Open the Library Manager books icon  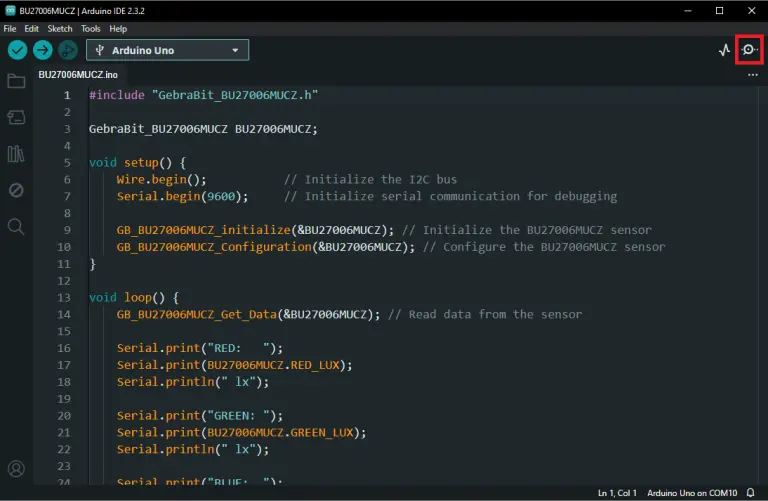[16, 154]
